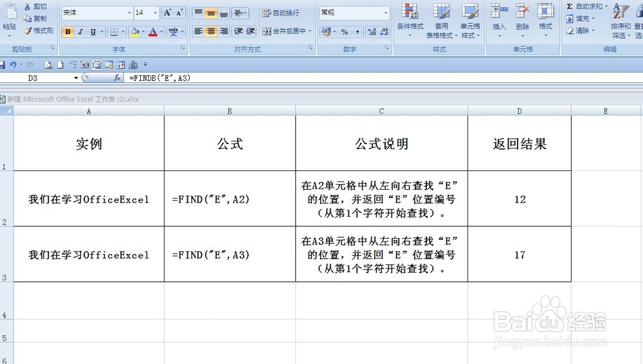Click the Select All corner box
The width and height of the screenshot is (643, 364).
(x=6, y=111)
